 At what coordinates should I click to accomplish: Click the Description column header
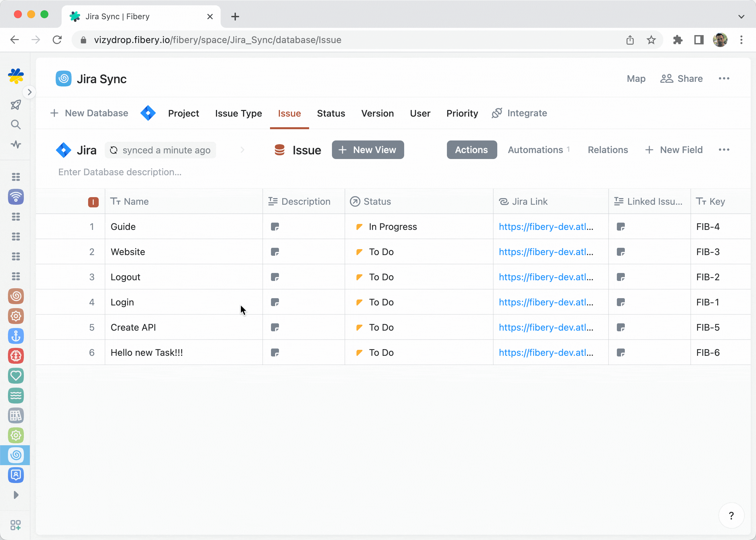[303, 201]
